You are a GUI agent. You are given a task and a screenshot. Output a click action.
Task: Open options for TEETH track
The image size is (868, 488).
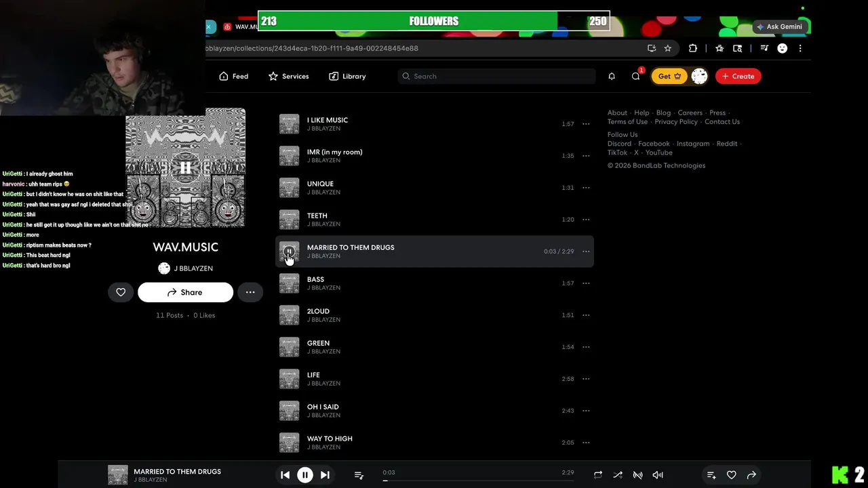coord(586,220)
